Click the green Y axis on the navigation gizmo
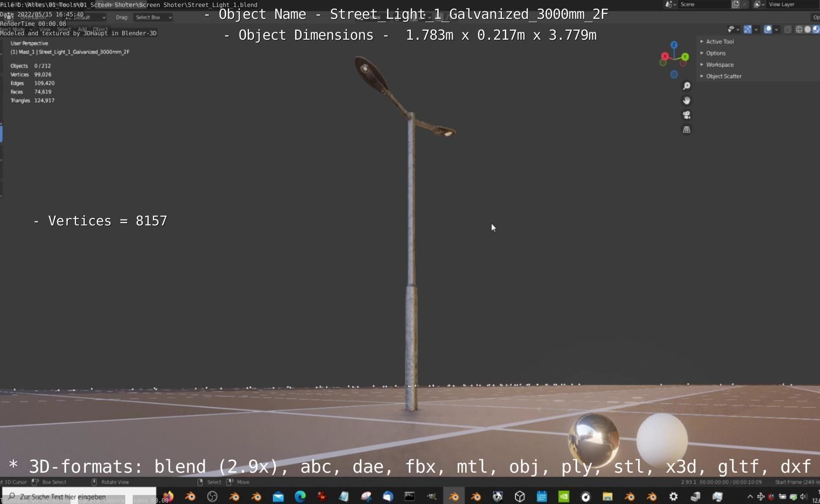Viewport: 820px width, 504px height. tap(685, 57)
